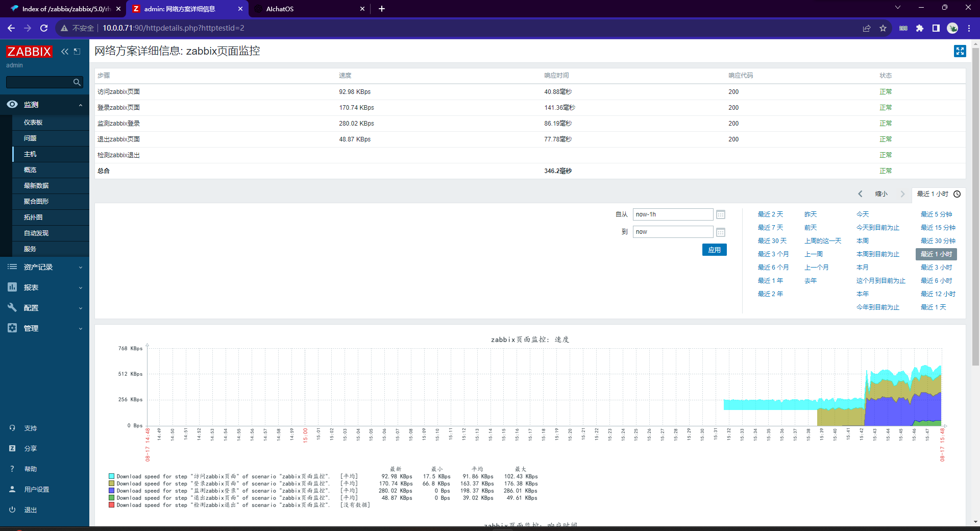The width and height of the screenshot is (980, 531).
Task: Click the sign out power icon
Action: 12,510
